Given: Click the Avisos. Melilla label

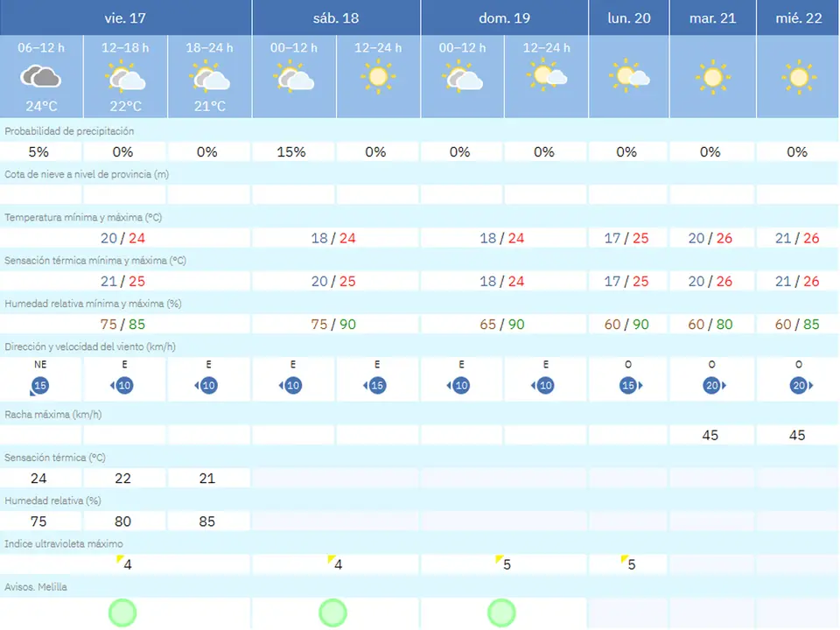Looking at the screenshot, I should (x=36, y=587).
